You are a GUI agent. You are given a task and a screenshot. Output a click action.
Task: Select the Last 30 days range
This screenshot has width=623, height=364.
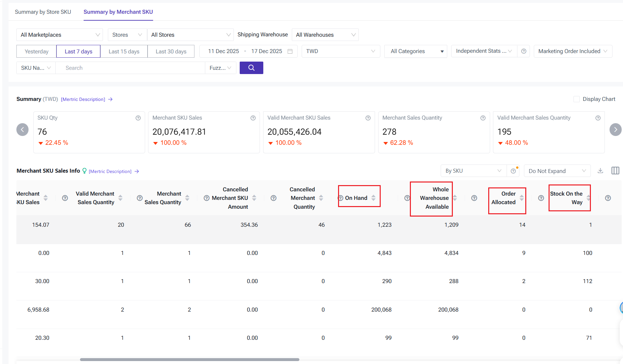pyautogui.click(x=171, y=51)
